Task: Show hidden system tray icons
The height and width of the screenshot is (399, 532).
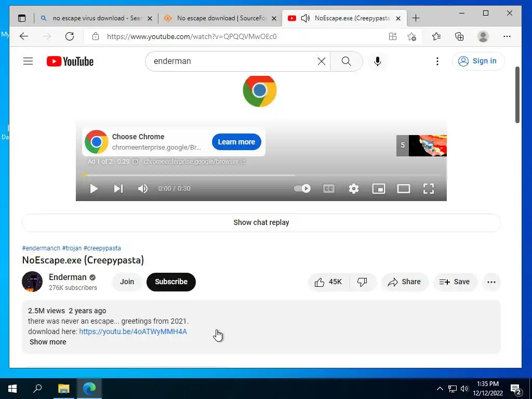Action: 440,389
